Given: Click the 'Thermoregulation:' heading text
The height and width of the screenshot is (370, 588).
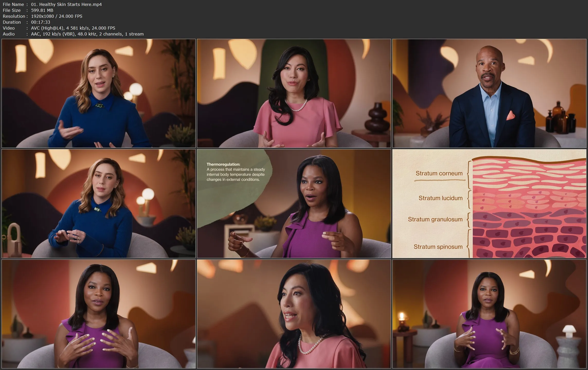Looking at the screenshot, I should (223, 164).
